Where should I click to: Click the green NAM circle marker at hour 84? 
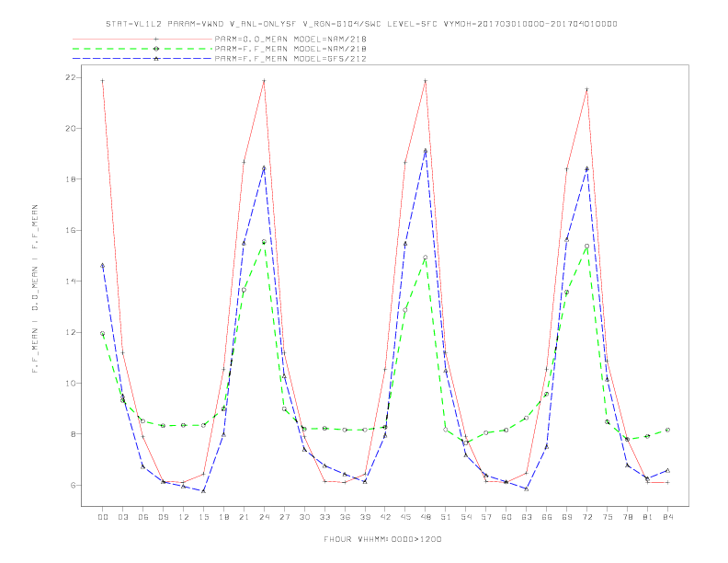pyautogui.click(x=667, y=431)
